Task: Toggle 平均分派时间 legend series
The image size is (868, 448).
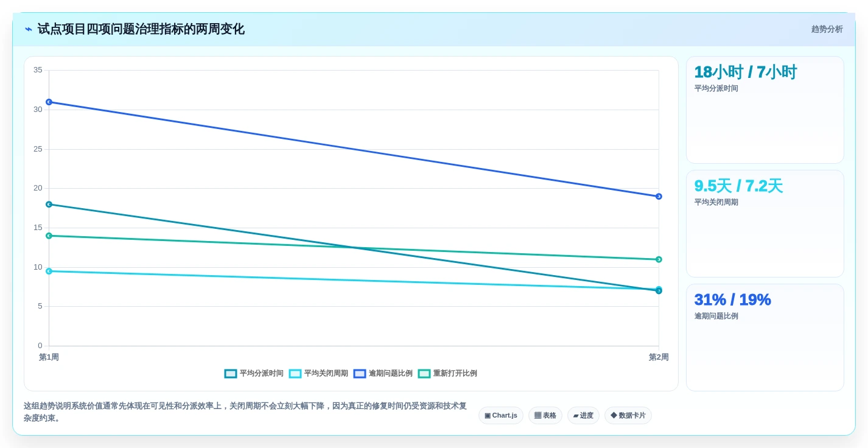Action: (254, 373)
